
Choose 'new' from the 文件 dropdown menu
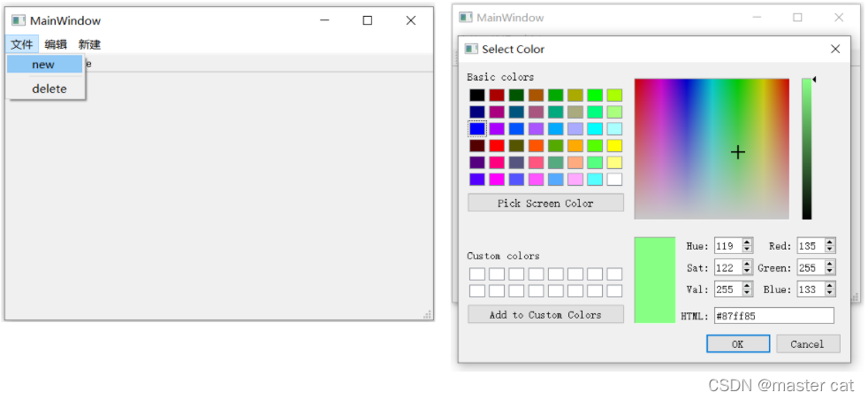45,65
